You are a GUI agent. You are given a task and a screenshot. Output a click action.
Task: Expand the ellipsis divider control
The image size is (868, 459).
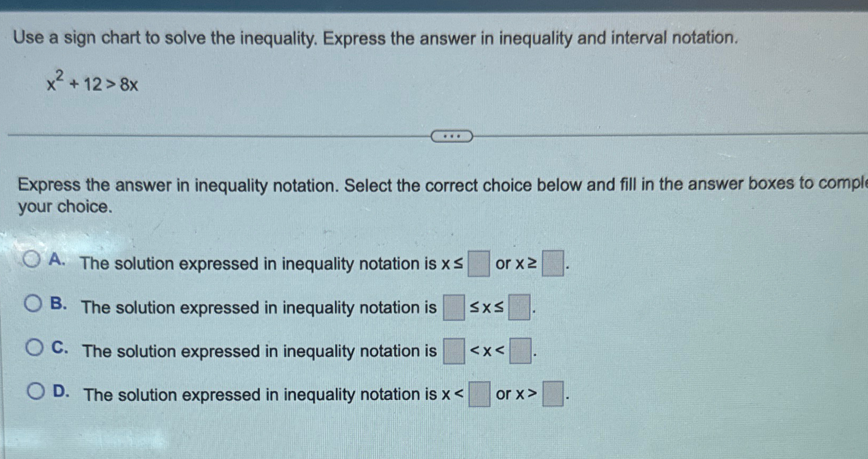click(x=452, y=136)
